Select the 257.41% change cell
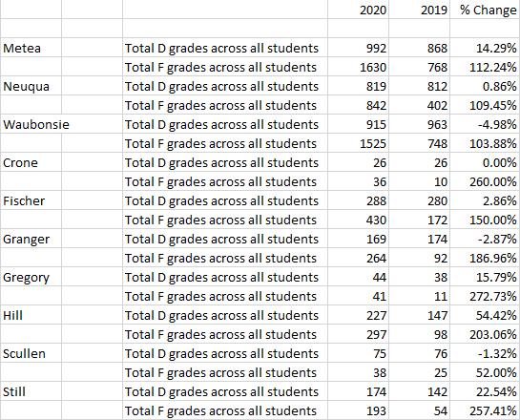This screenshot has height=420, width=520. click(x=486, y=410)
